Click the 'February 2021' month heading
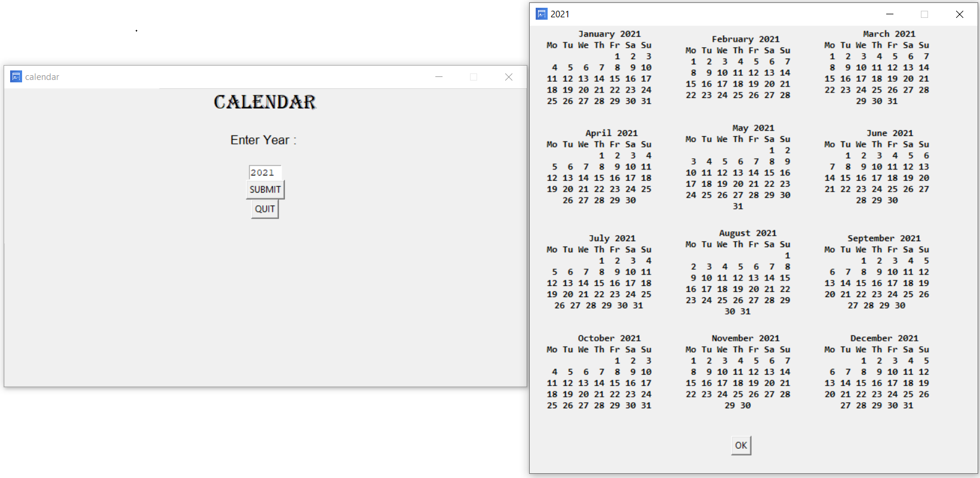 click(x=745, y=39)
